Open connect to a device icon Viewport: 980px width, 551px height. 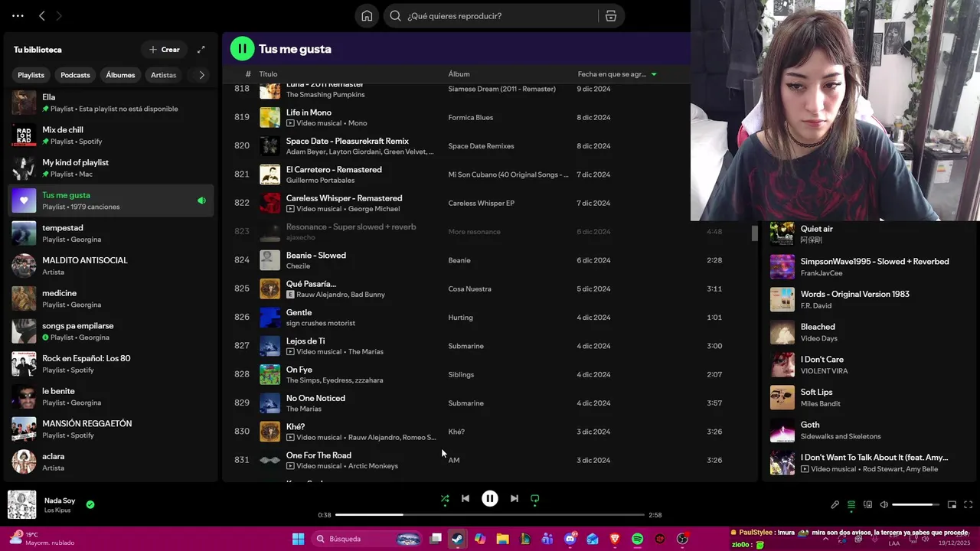pyautogui.click(x=867, y=505)
